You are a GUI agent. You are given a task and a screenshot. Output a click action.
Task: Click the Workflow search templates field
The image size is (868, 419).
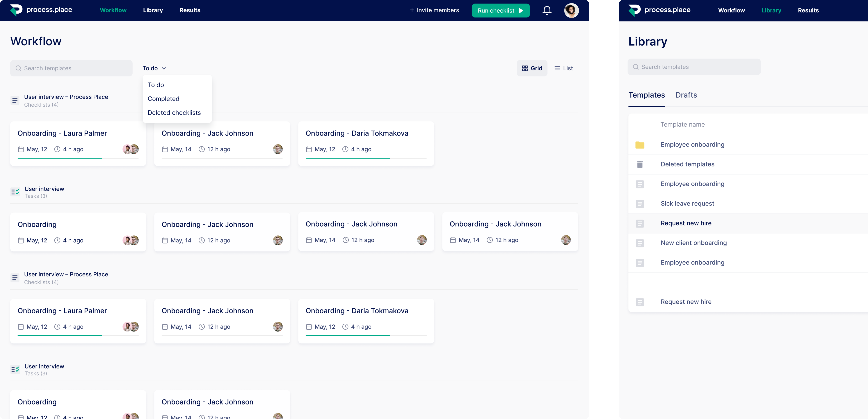tap(71, 68)
